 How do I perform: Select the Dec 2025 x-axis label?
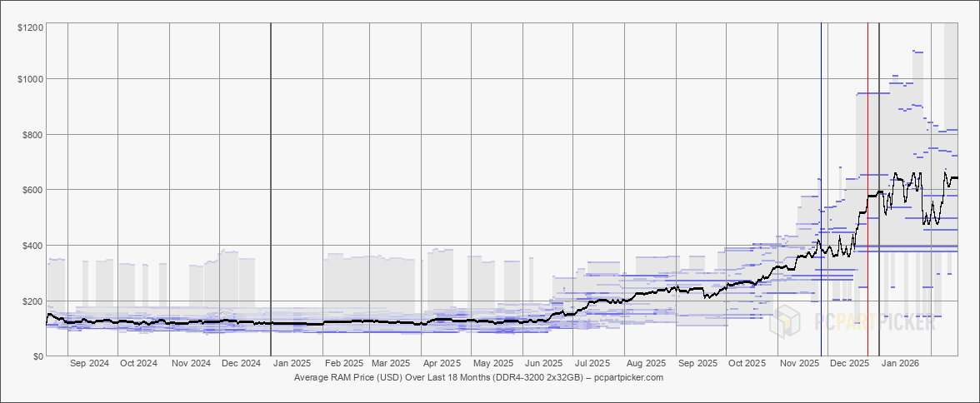point(850,363)
